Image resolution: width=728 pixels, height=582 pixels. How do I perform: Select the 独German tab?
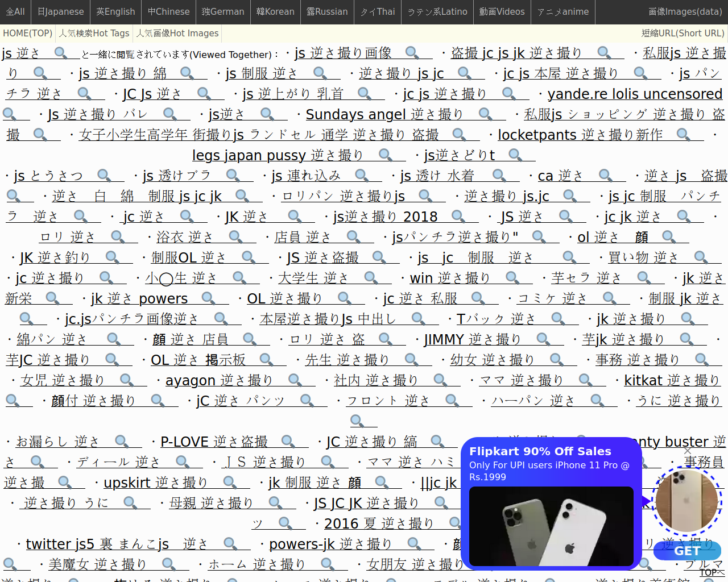click(x=223, y=12)
